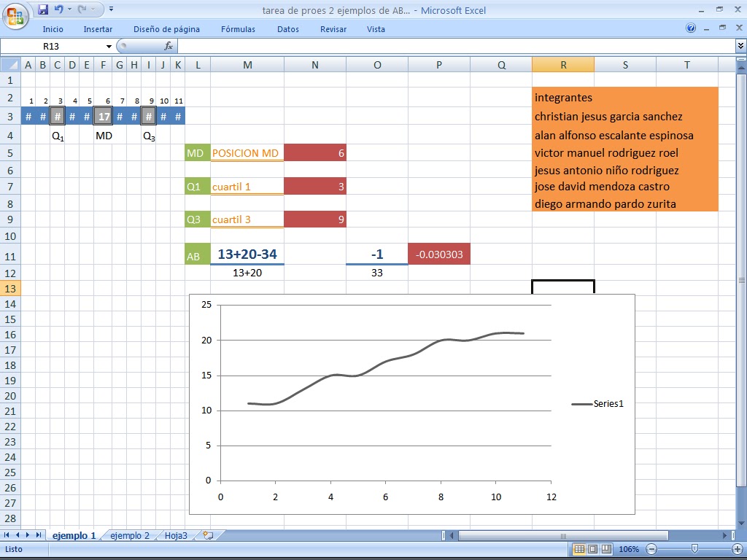Click the Name Box showing R13
The image size is (747, 560).
pyautogui.click(x=53, y=46)
